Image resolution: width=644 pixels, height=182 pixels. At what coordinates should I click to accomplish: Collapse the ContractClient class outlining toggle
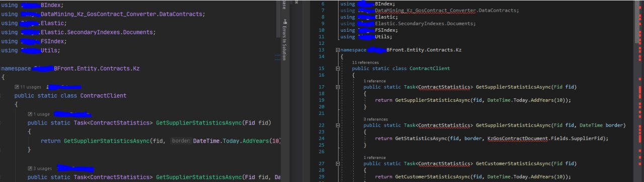pyautogui.click(x=337, y=68)
